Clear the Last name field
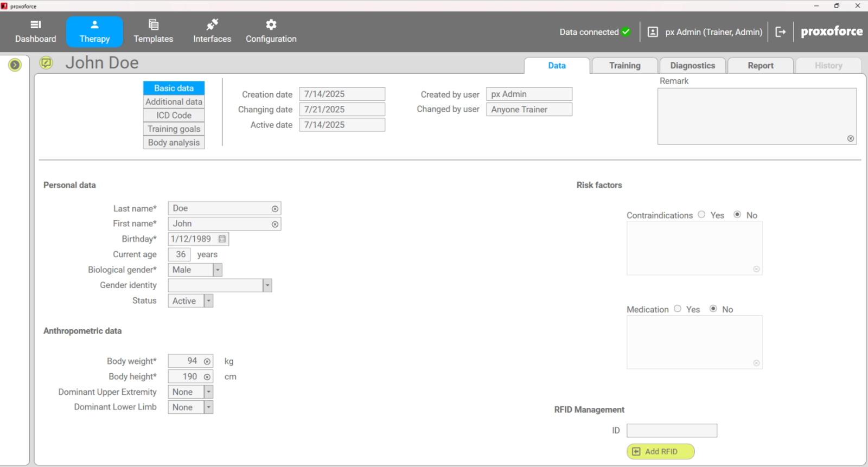This screenshot has width=868, height=467. (x=275, y=209)
